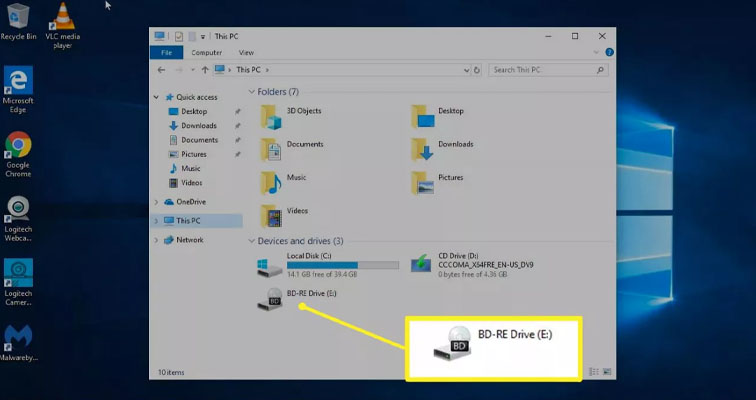Open the 3D Objects folder
Viewport: 756px width, 400px height.
point(271,115)
